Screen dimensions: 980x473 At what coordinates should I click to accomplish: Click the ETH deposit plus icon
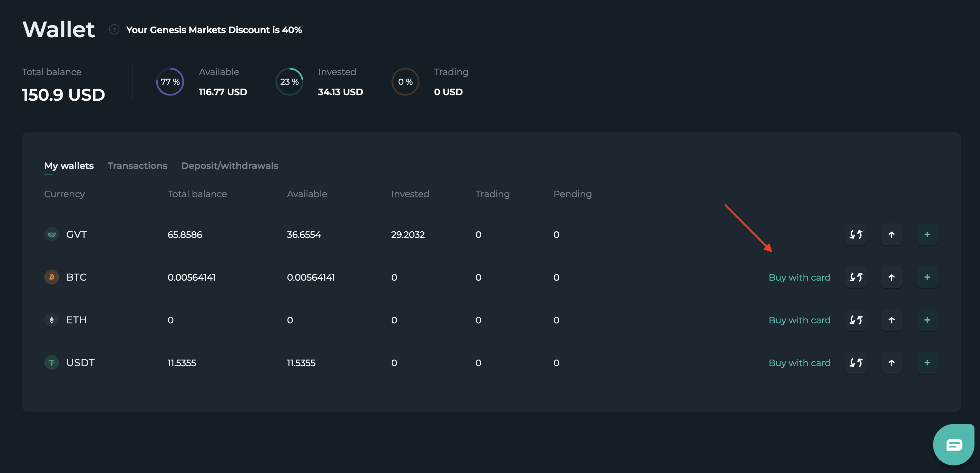point(927,320)
